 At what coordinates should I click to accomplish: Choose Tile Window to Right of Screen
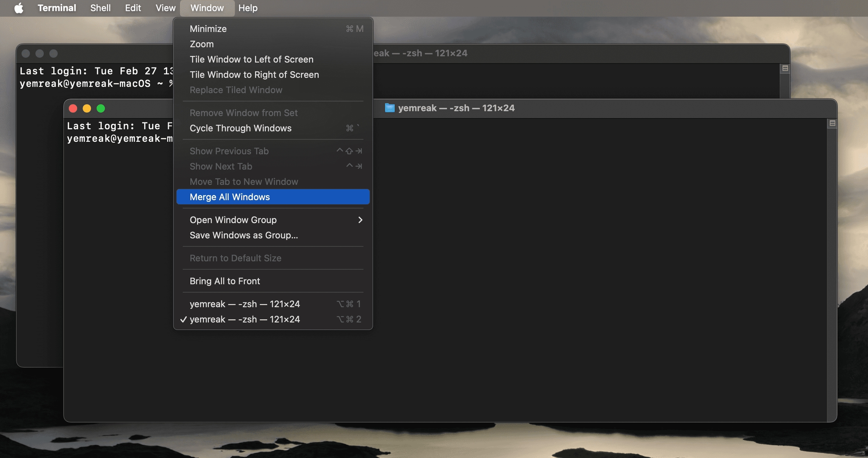(254, 75)
